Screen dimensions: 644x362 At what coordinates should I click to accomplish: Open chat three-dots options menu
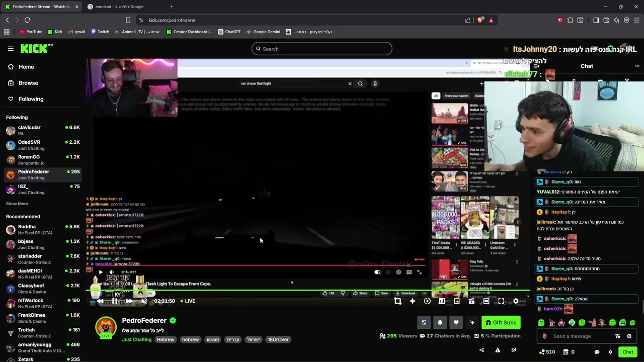[637, 66]
